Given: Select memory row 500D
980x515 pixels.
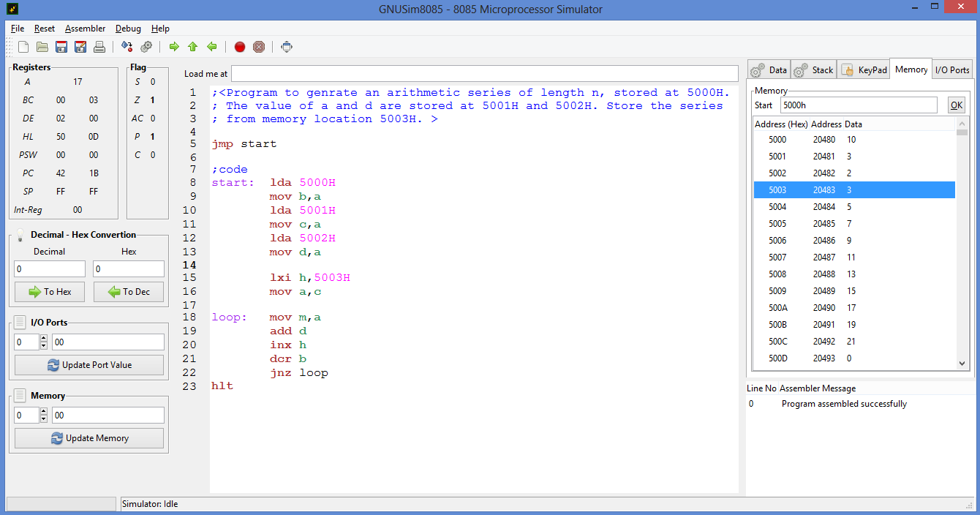Looking at the screenshot, I should click(854, 358).
